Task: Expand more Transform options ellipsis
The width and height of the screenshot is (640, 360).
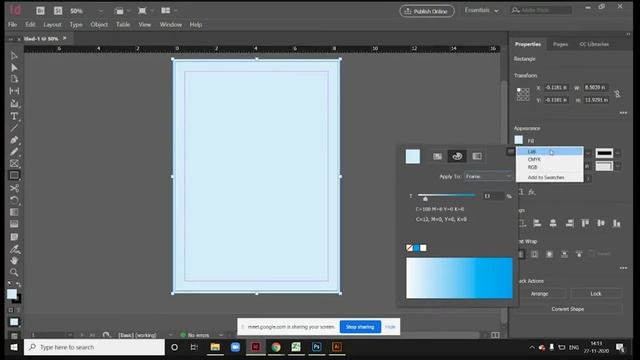Action: (x=623, y=113)
